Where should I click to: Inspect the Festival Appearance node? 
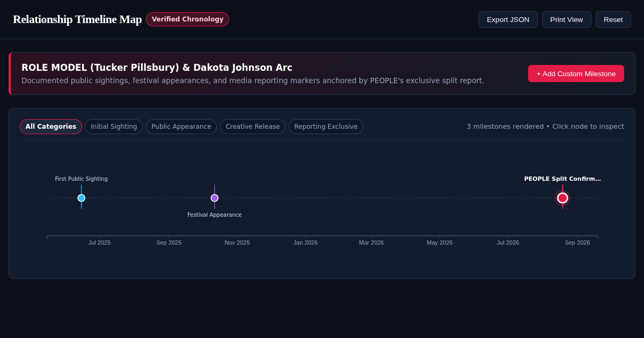[215, 198]
